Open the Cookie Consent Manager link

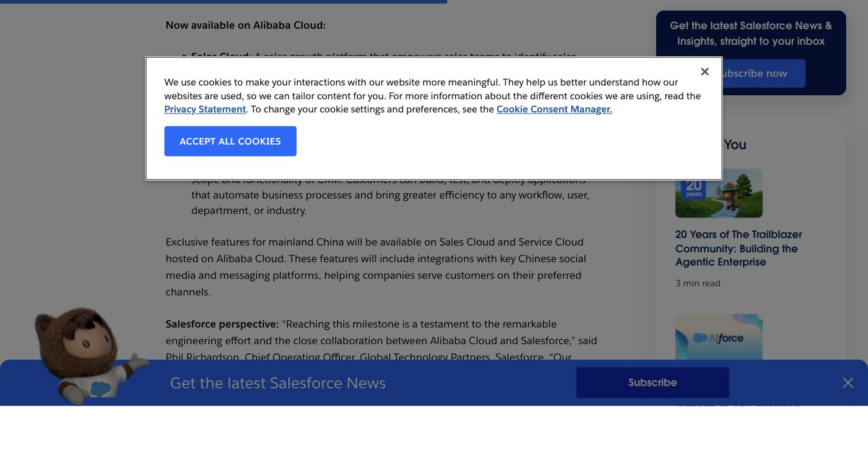[x=554, y=109]
